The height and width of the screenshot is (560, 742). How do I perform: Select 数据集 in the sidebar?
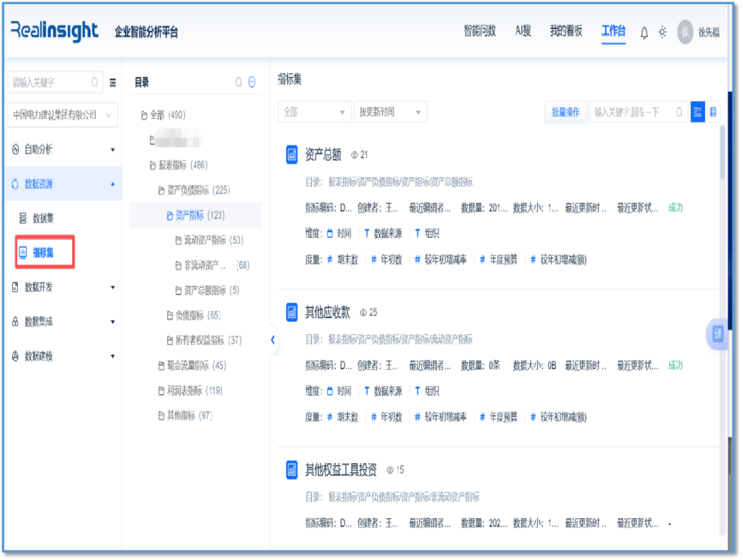43,219
